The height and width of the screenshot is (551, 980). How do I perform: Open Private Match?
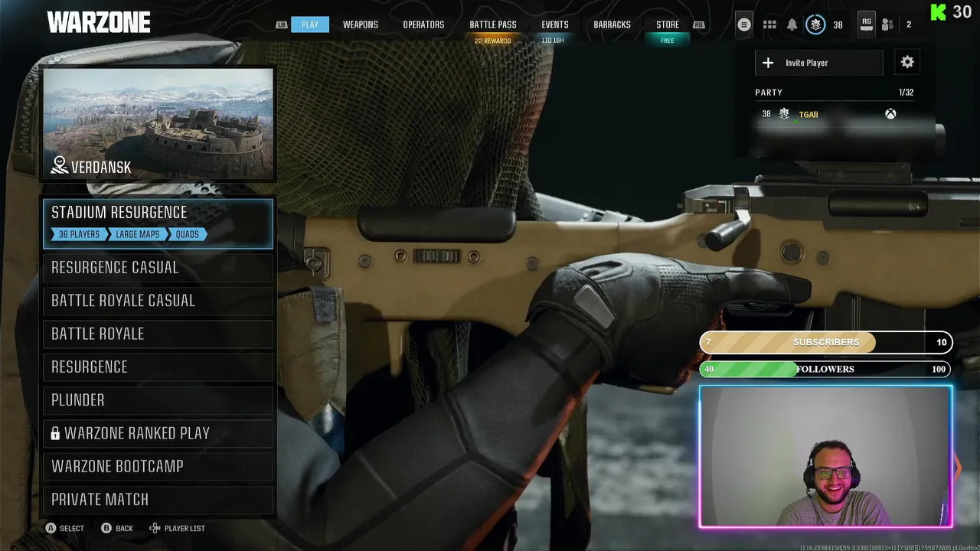tap(158, 500)
